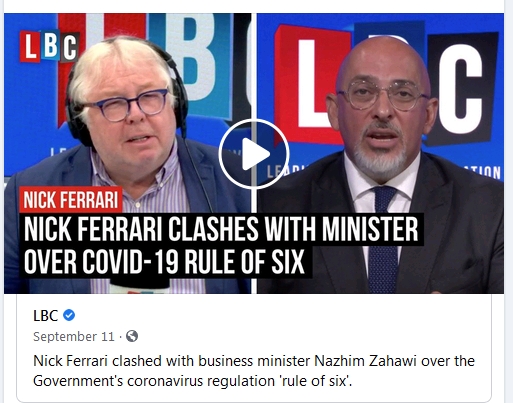
Task: Click the guest's dotted navy tie
Action: pos(383,238)
